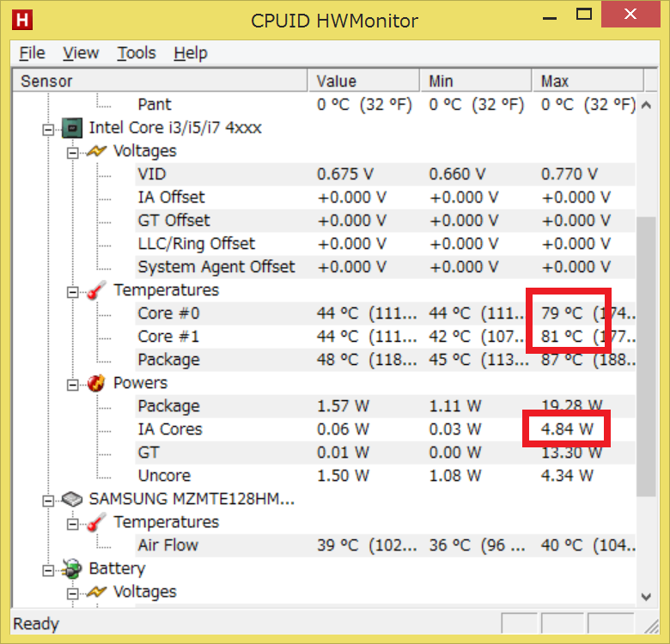Click the VID min value 0.660 V
Screen dimensions: 670x644
click(x=457, y=173)
